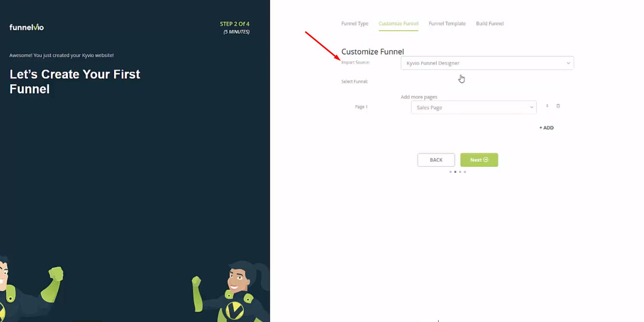Proceed with the green Next button
Screen dimensions: 644x322
click(x=479, y=160)
